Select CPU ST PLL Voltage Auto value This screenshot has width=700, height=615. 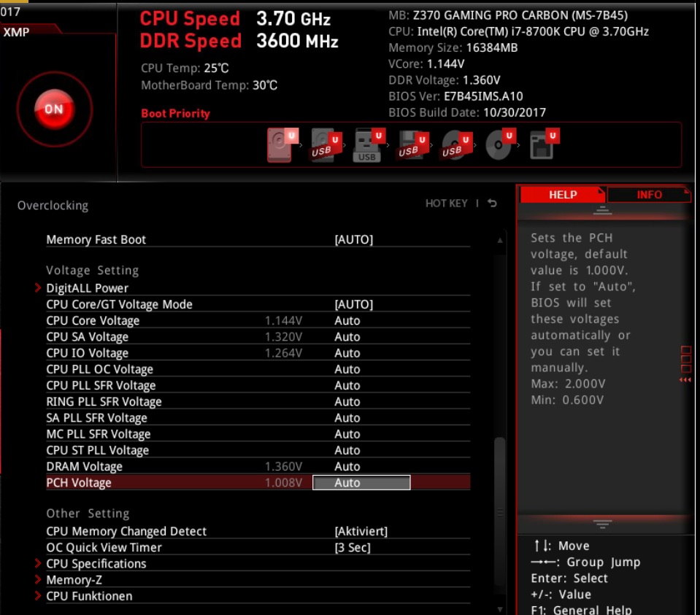coord(347,450)
